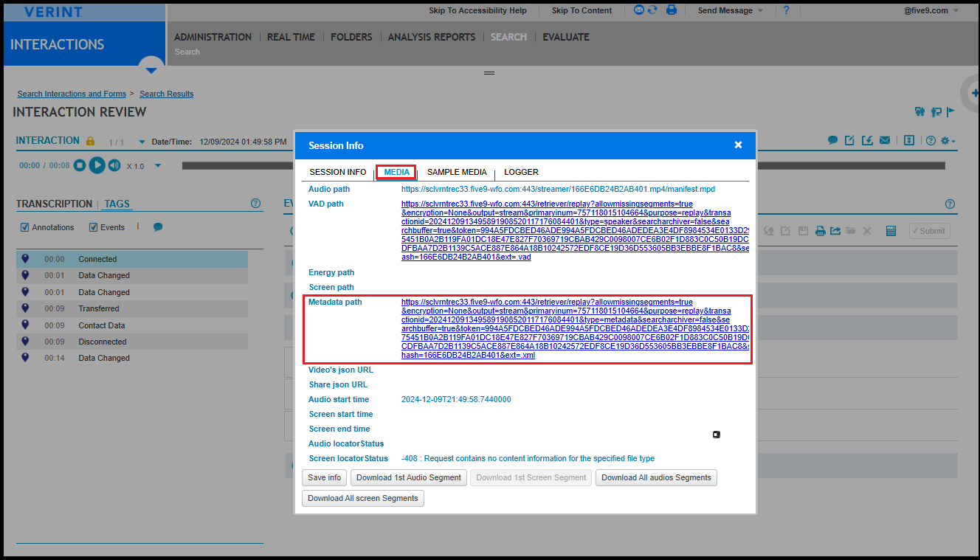The width and height of the screenshot is (980, 560).
Task: Switch to the SESSION INFO tab
Action: coord(338,172)
